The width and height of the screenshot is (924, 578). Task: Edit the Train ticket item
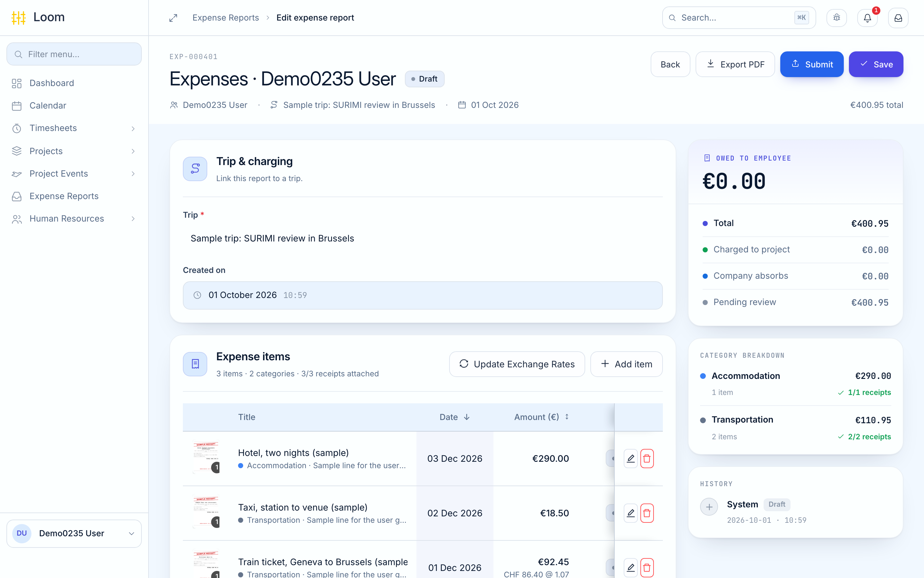[x=631, y=568]
